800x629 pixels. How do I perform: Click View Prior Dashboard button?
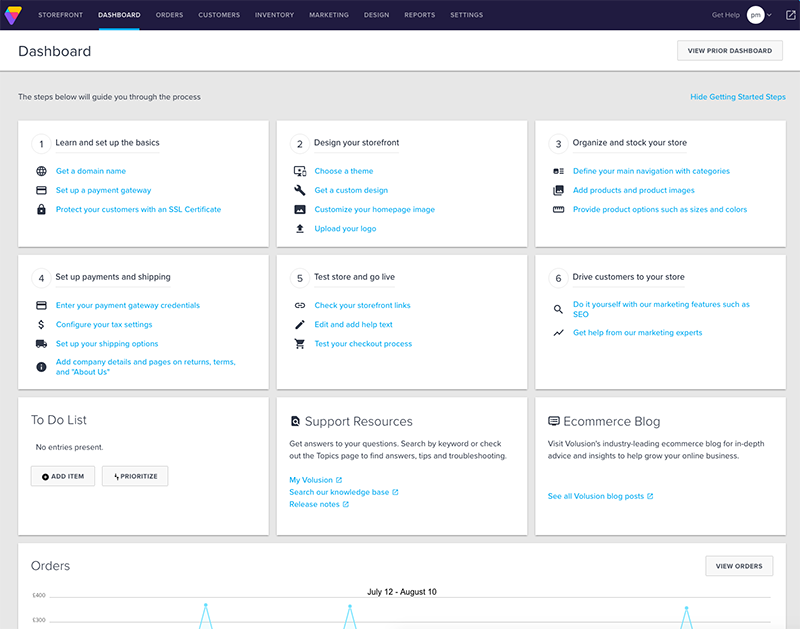729,51
